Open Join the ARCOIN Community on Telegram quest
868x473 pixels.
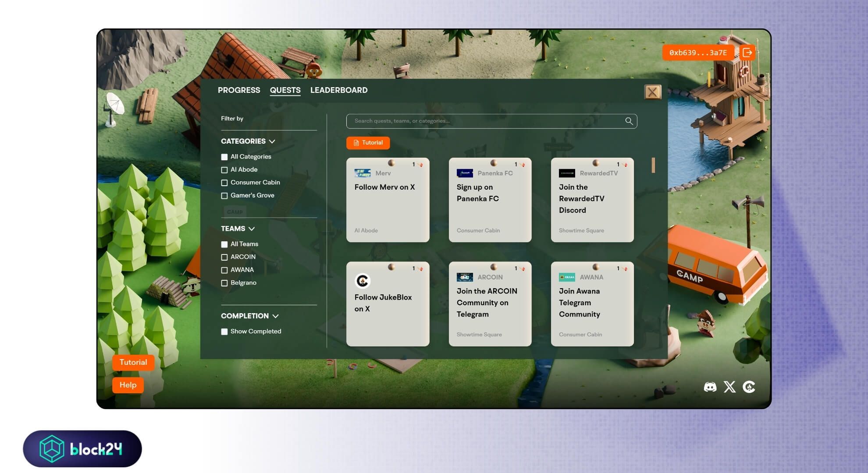(x=490, y=304)
